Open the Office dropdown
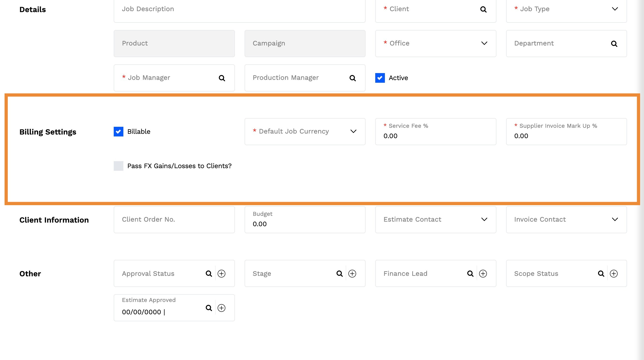The width and height of the screenshot is (644, 360). 484,43
